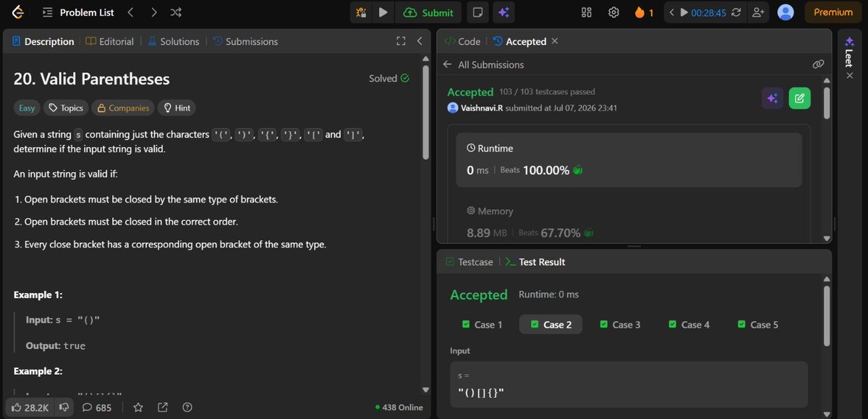868x419 pixels.
Task: Reset the timer with the refresh icon
Action: pos(736,12)
